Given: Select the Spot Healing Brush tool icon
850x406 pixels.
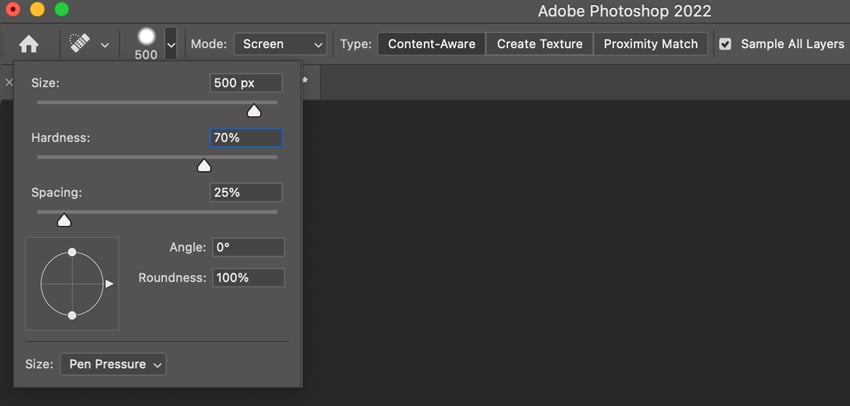Looking at the screenshot, I should [x=80, y=43].
